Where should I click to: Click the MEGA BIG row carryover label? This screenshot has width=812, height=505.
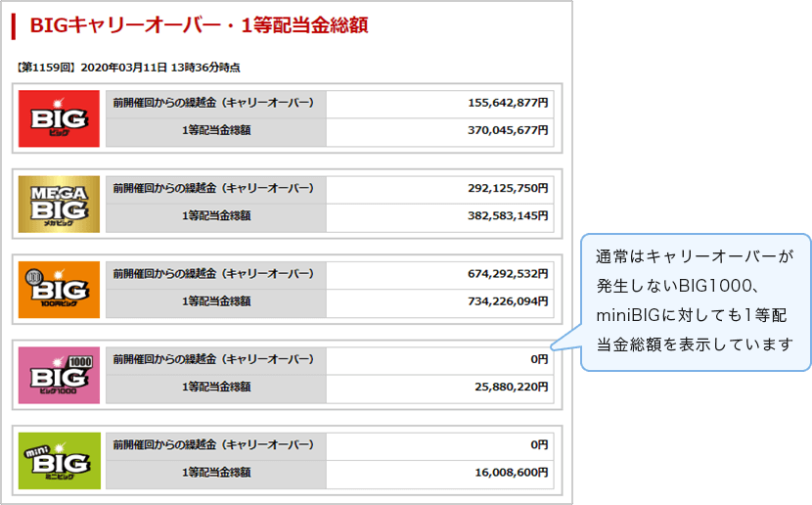click(x=216, y=190)
